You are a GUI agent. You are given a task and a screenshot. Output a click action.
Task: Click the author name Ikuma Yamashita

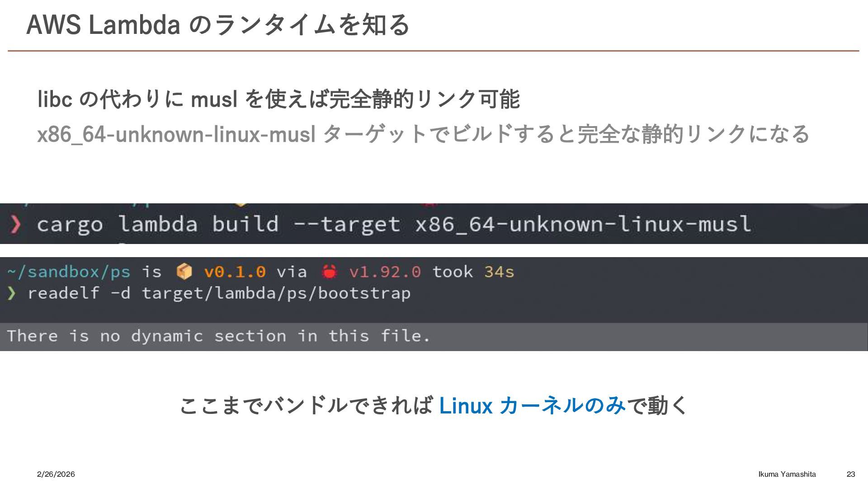click(787, 474)
